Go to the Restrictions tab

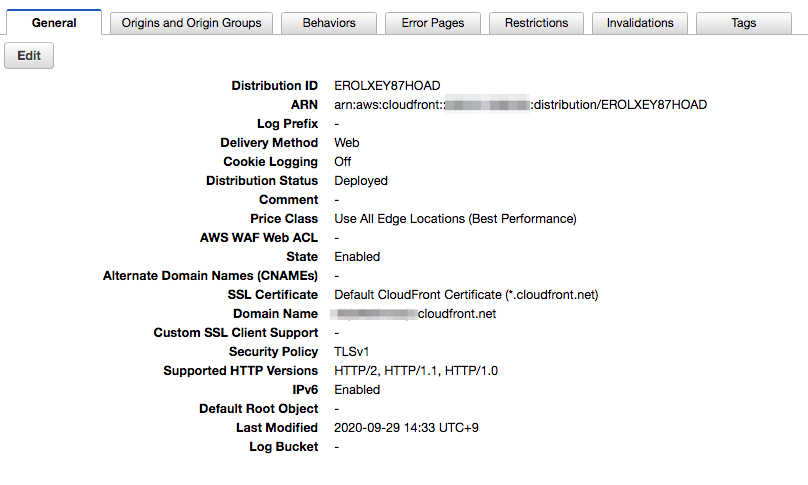pyautogui.click(x=536, y=23)
